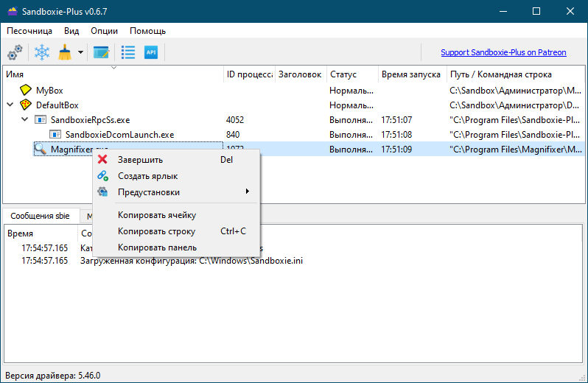
Task: Sort by the Статус column header
Action: (x=352, y=74)
